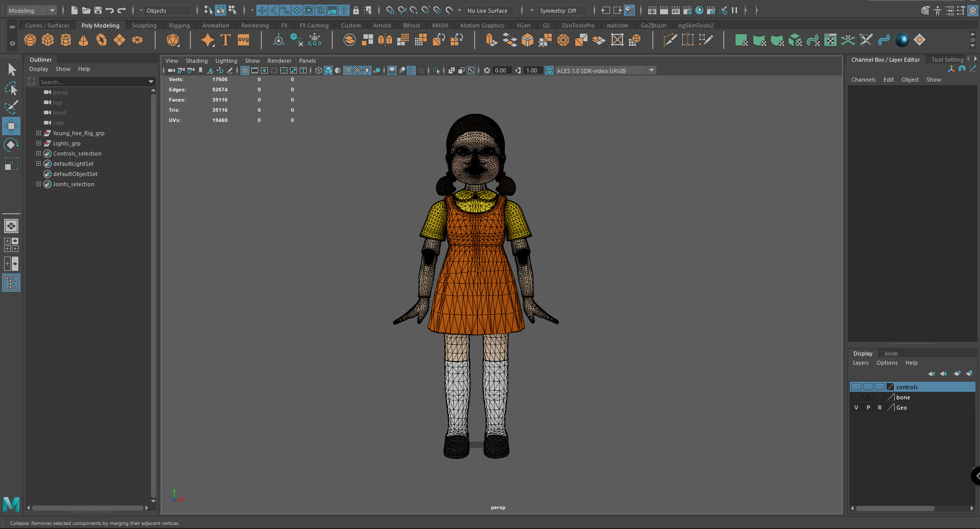
Task: Expand the defaultLightSet node
Action: tap(38, 164)
